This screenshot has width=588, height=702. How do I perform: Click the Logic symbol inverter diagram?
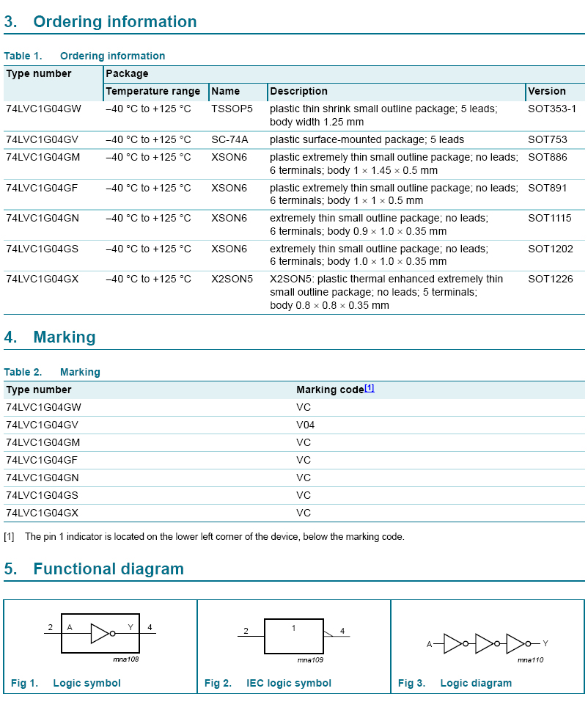pyautogui.click(x=100, y=633)
